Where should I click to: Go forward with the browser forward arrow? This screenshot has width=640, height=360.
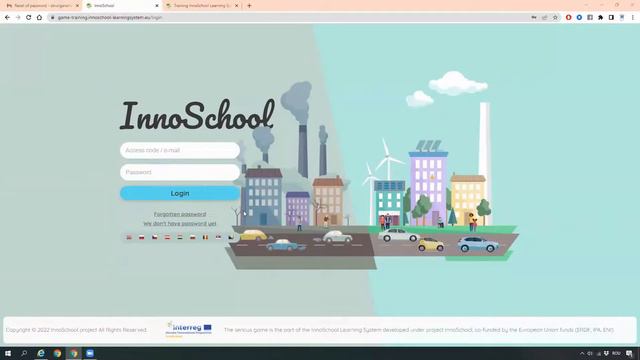[x=18, y=18]
